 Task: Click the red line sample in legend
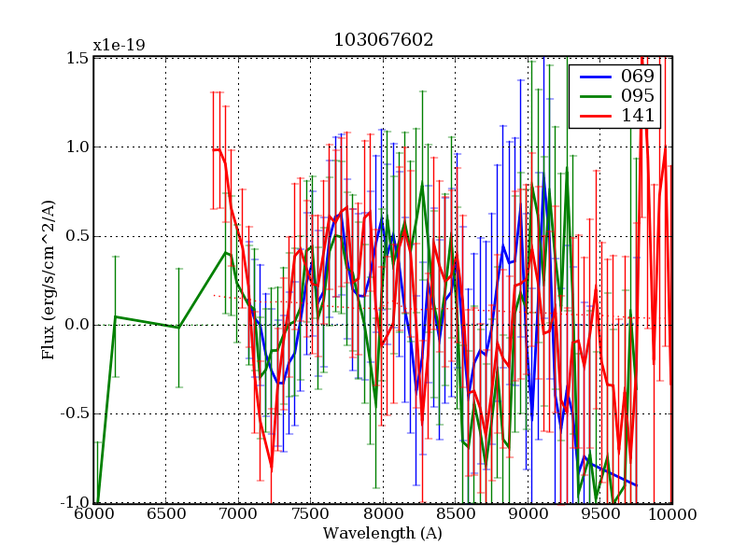point(593,116)
